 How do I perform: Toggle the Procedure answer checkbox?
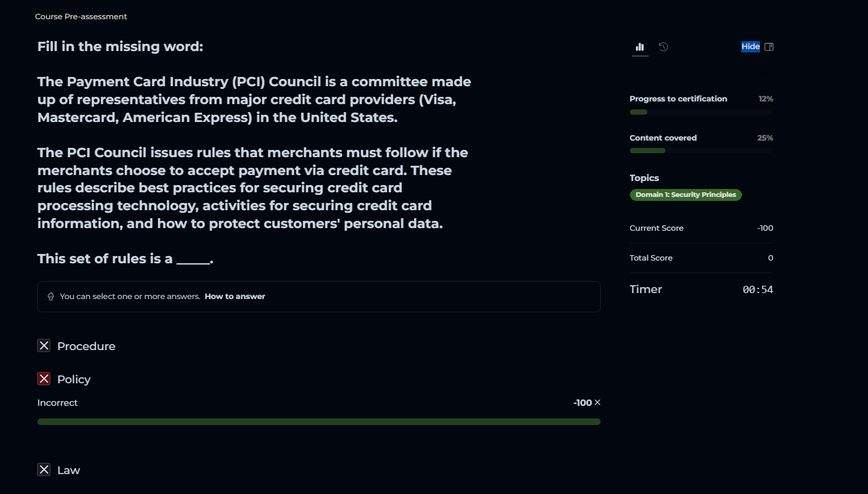pyautogui.click(x=44, y=345)
